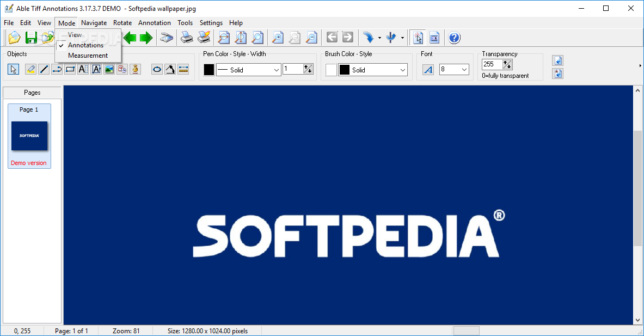
Task: Select the Text object tool
Action: point(83,69)
